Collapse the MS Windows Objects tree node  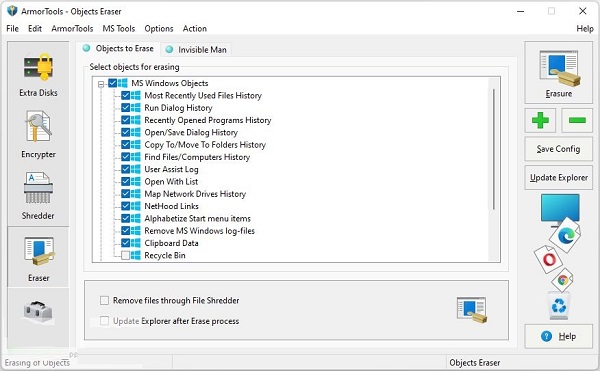point(101,84)
